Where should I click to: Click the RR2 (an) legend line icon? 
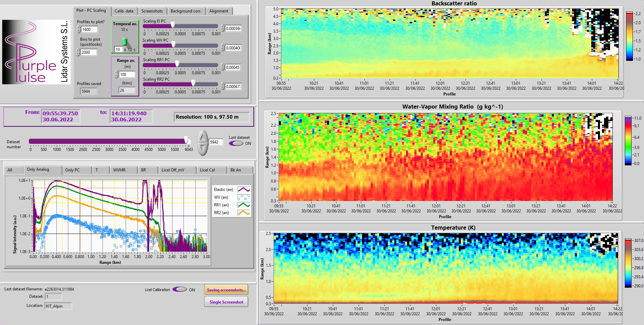point(244,213)
